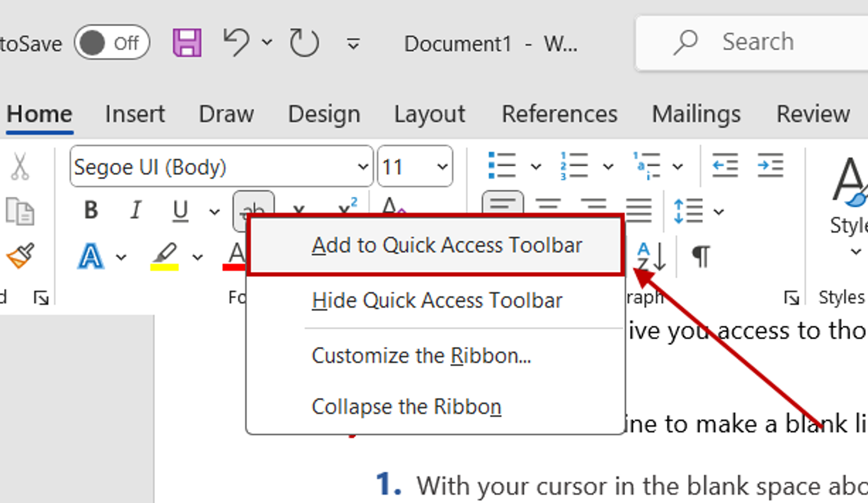Open the Layout tab
Image resolution: width=868 pixels, height=503 pixels.
coord(429,114)
